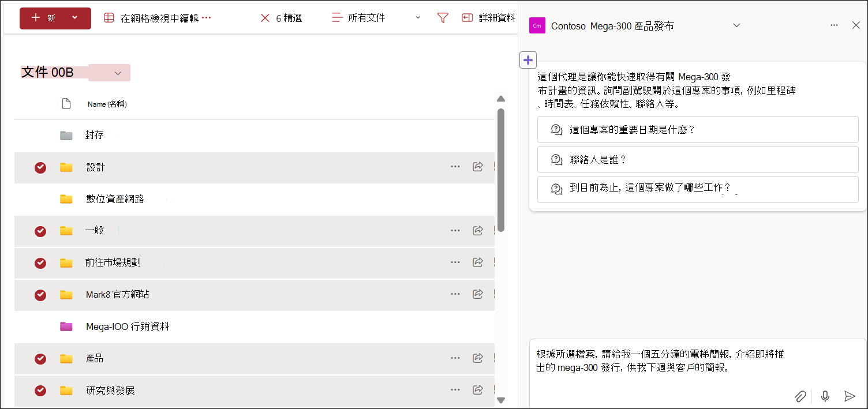868x409 pixels.
Task: Select prompt 聯絡人是誰?
Action: (x=698, y=160)
